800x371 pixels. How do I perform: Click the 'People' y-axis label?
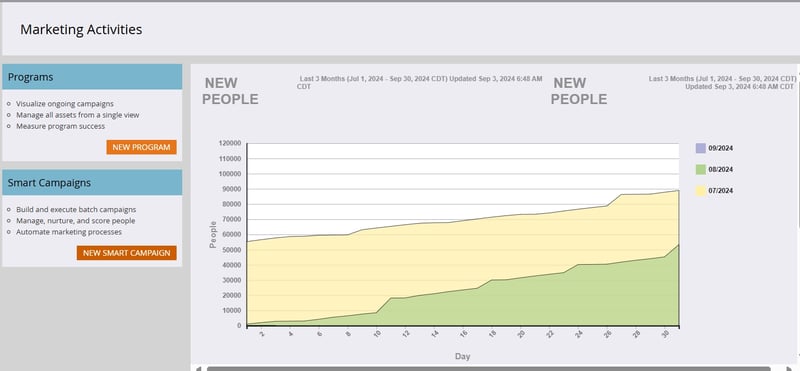[213, 234]
